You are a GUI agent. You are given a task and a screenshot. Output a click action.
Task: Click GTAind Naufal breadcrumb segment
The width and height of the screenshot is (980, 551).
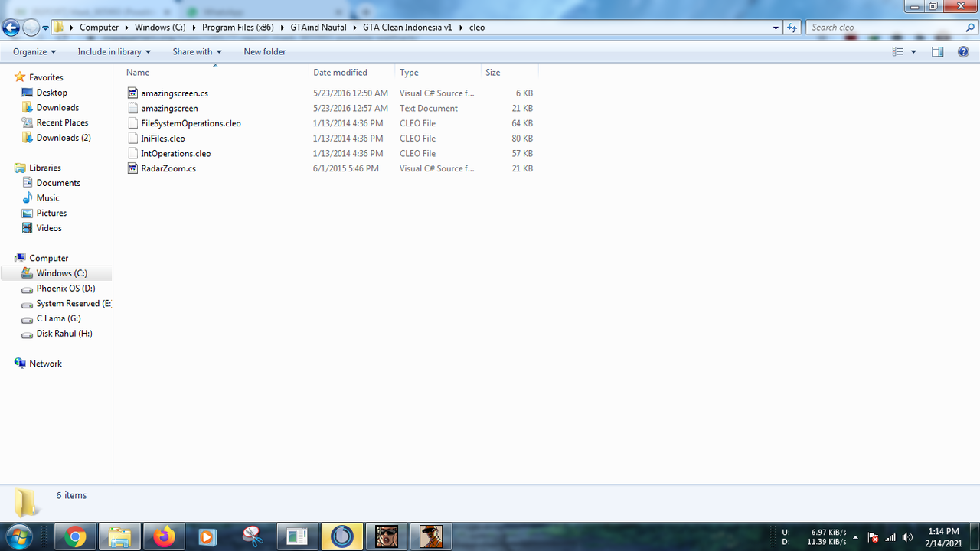(x=318, y=28)
